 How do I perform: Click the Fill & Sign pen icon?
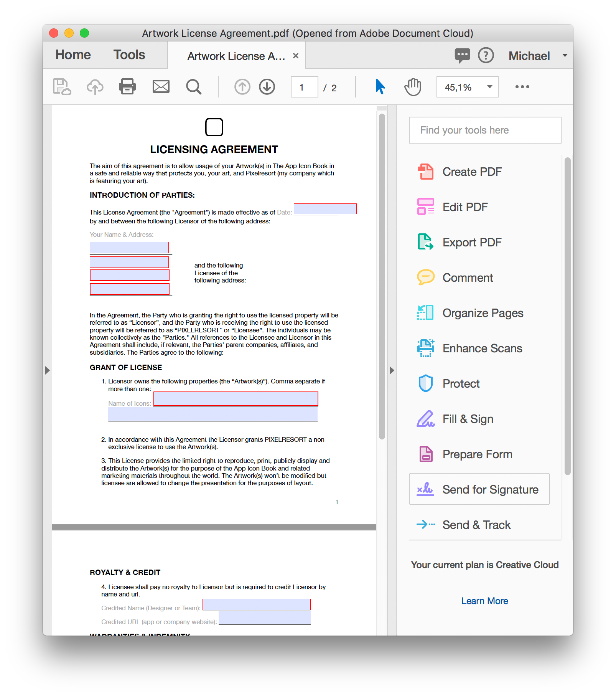point(425,419)
